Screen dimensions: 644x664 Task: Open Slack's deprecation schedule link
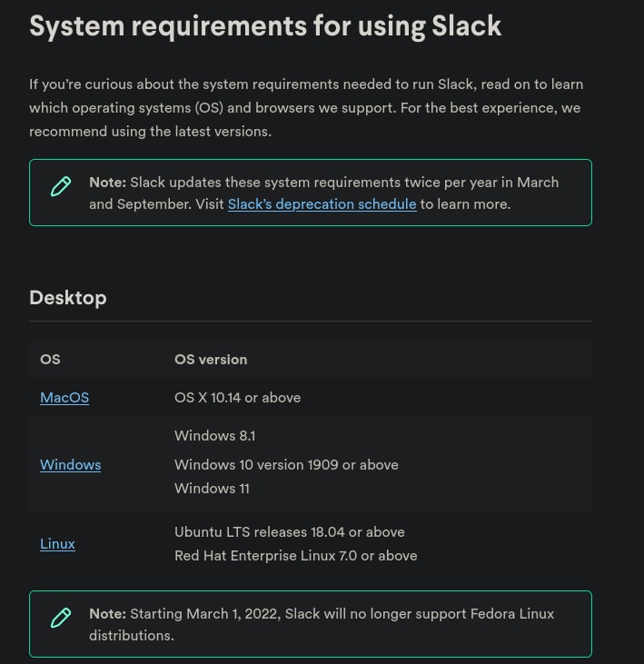(x=322, y=204)
